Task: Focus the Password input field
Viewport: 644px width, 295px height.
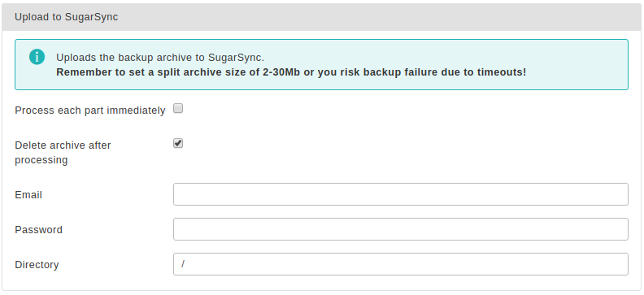Action: point(400,229)
